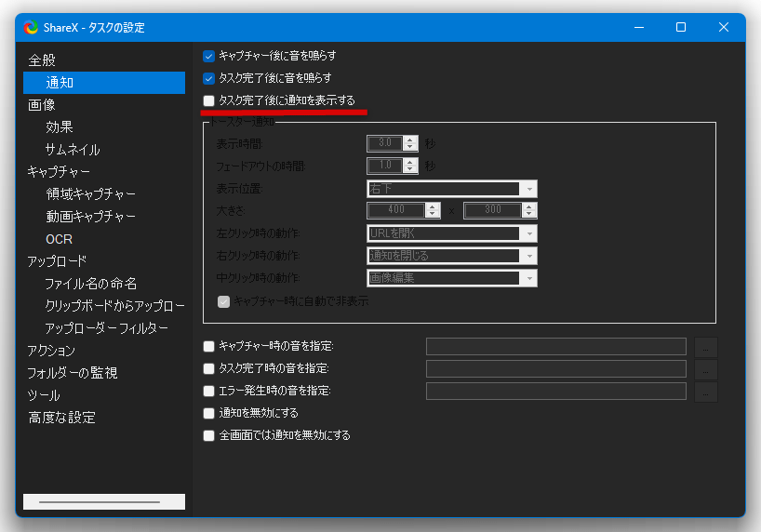
Task: Check 全画面では通知を無効にする option
Action: point(208,436)
